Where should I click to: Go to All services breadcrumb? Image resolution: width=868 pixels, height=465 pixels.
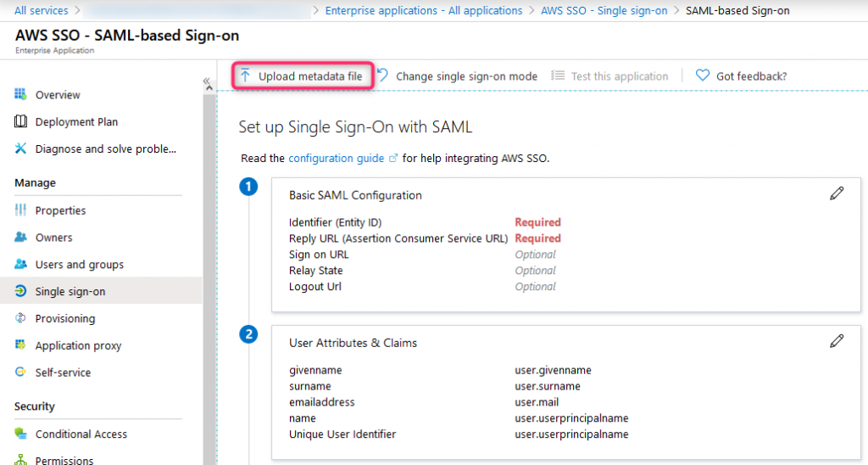41,10
